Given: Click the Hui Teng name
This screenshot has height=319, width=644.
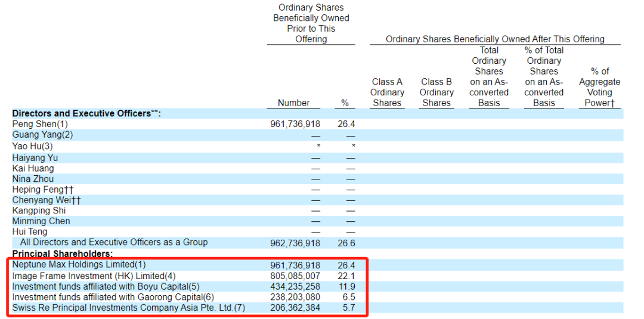Looking at the screenshot, I should [x=30, y=232].
